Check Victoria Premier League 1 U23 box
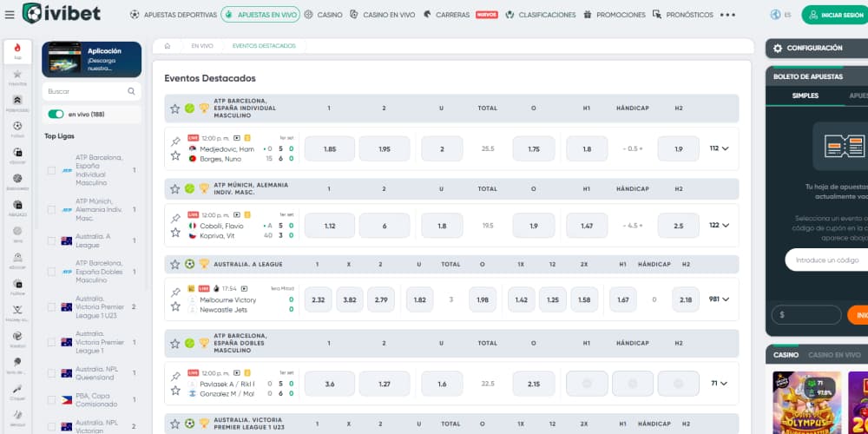This screenshot has height=434, width=868. click(x=51, y=307)
